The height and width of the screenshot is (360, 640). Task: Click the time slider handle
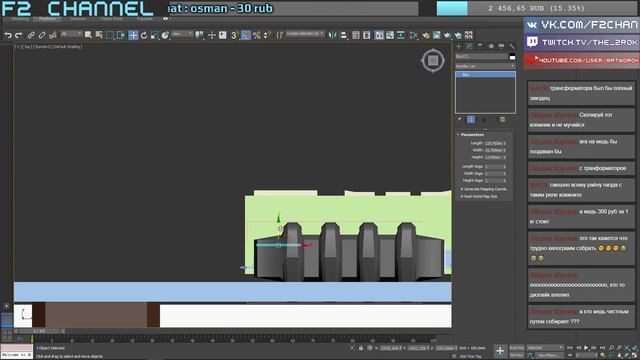(40, 331)
